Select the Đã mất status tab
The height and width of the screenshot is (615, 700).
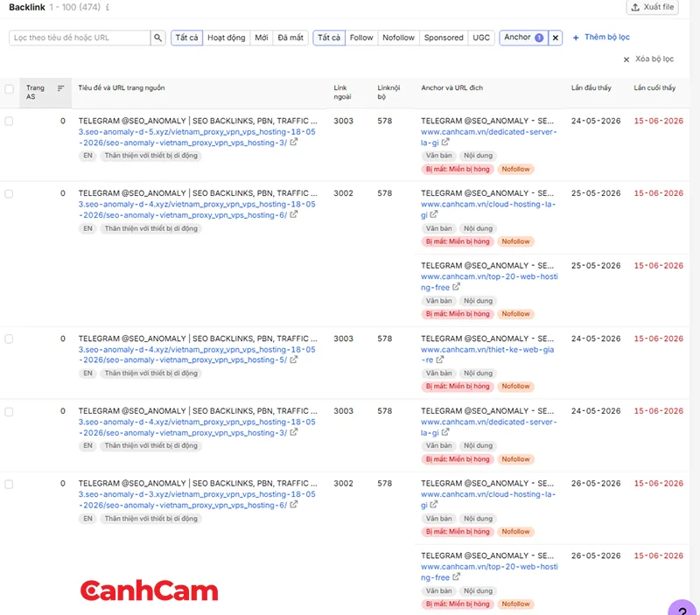(290, 38)
